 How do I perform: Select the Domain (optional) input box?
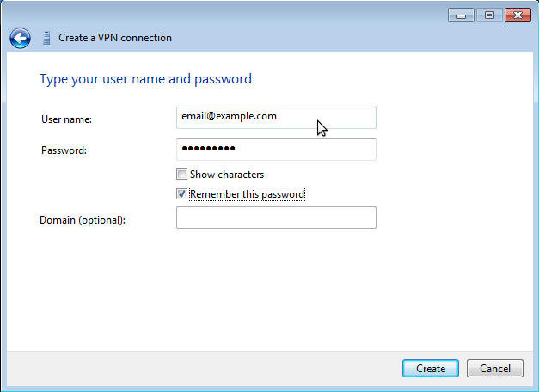[276, 217]
